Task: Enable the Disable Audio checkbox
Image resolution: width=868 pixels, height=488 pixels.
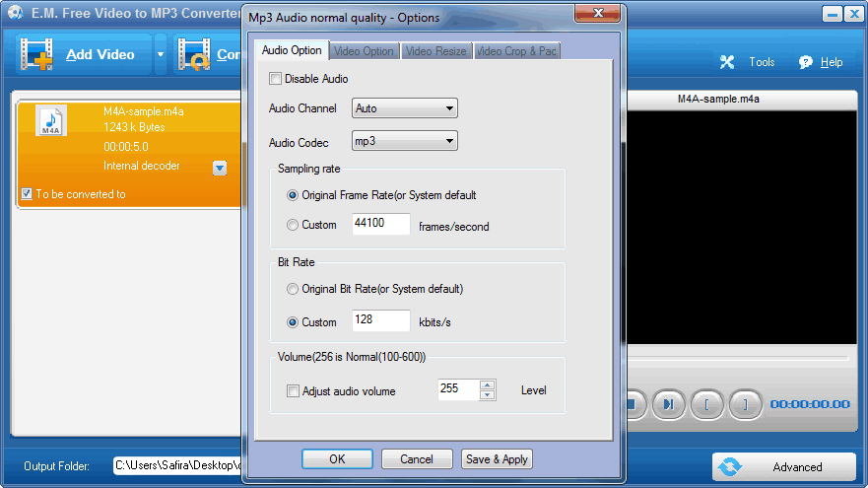Action: point(275,79)
